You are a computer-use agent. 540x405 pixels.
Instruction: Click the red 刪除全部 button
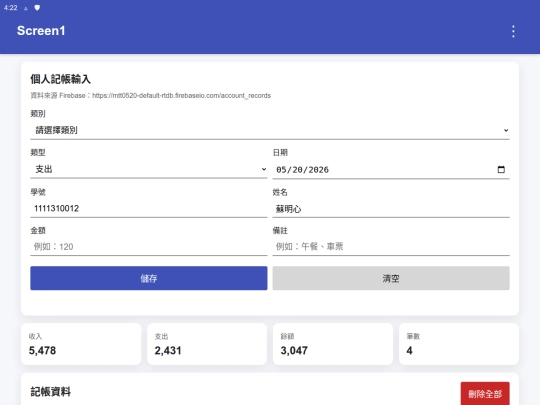485,394
